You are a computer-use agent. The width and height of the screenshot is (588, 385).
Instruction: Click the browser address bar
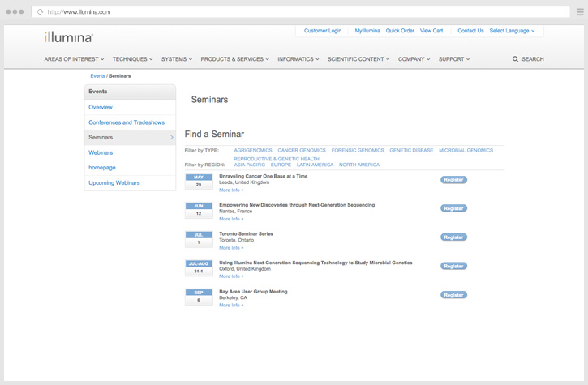tap(300, 12)
